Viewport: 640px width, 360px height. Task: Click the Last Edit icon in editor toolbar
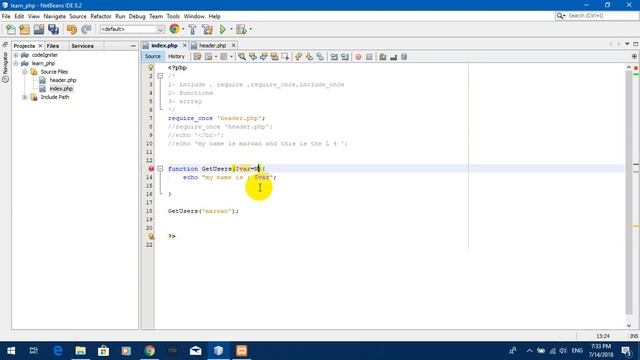[x=197, y=57]
